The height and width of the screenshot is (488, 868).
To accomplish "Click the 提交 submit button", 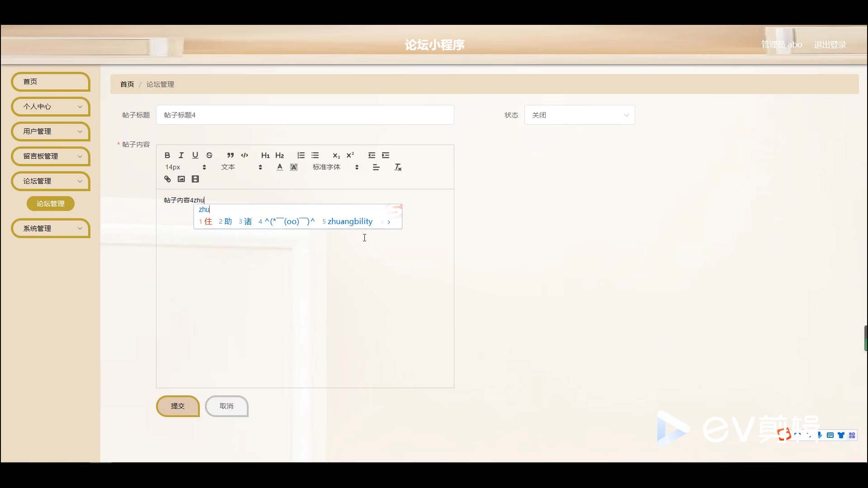I will pos(178,406).
